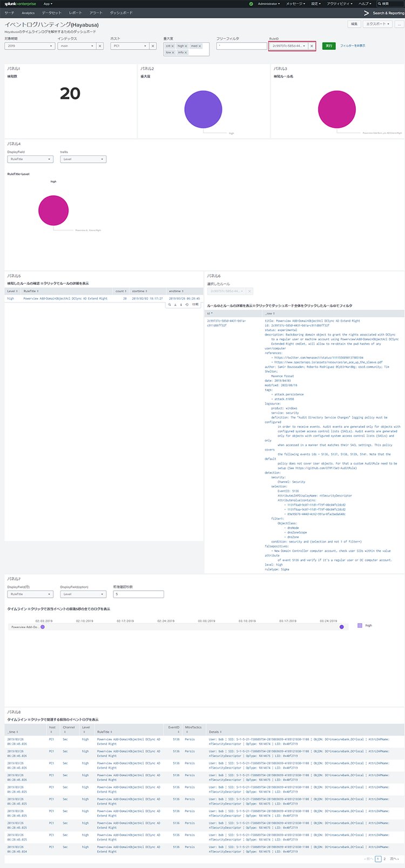The width and height of the screenshot is (405, 868).
Task: Go to the データセット tab
Action: 52,12
